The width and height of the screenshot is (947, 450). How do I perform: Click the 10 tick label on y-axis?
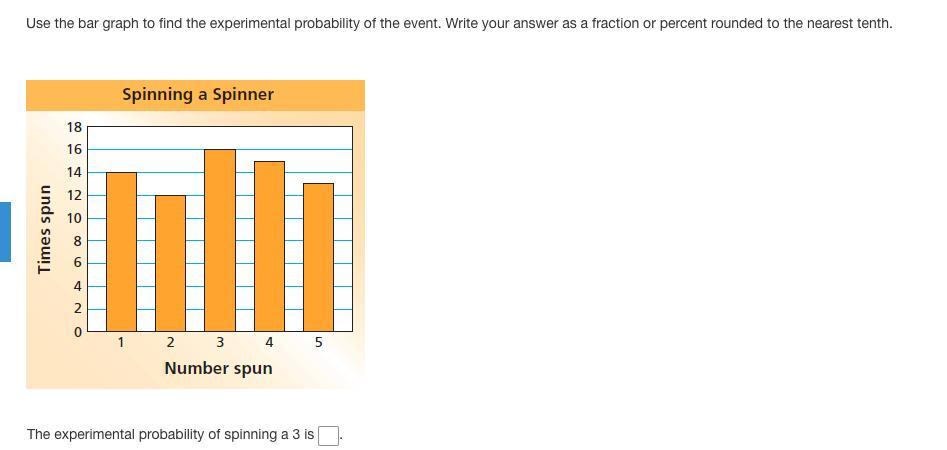coord(74,218)
